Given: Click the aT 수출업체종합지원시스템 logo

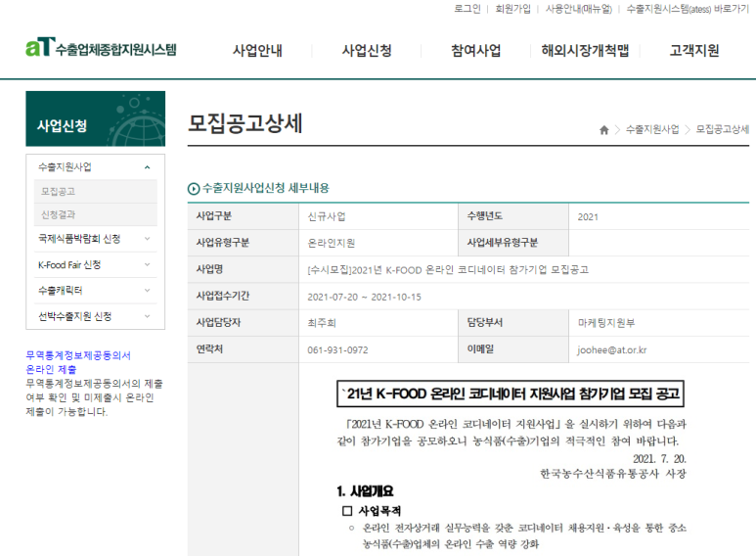Looking at the screenshot, I should (101, 48).
